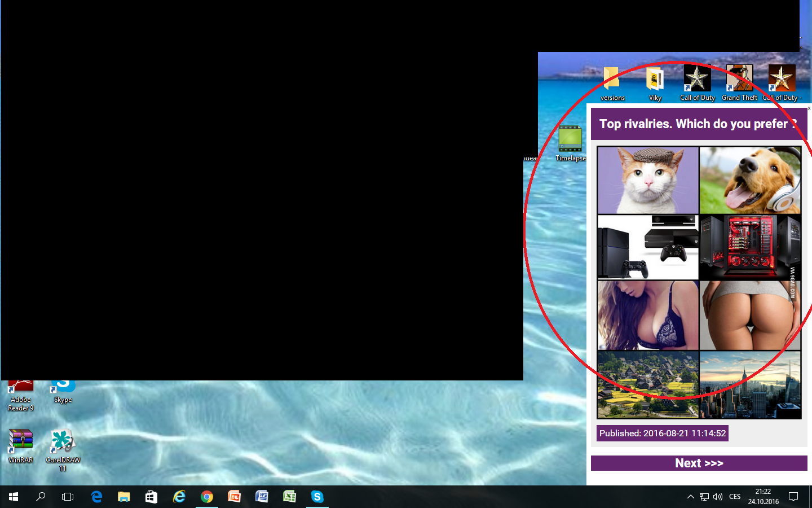The image size is (812, 508).
Task: Open the Action Center notifications icon
Action: click(793, 497)
